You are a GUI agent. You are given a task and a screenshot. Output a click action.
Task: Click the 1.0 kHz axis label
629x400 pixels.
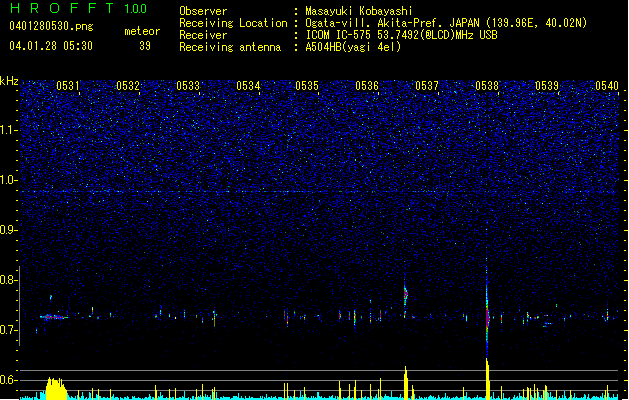point(9,180)
